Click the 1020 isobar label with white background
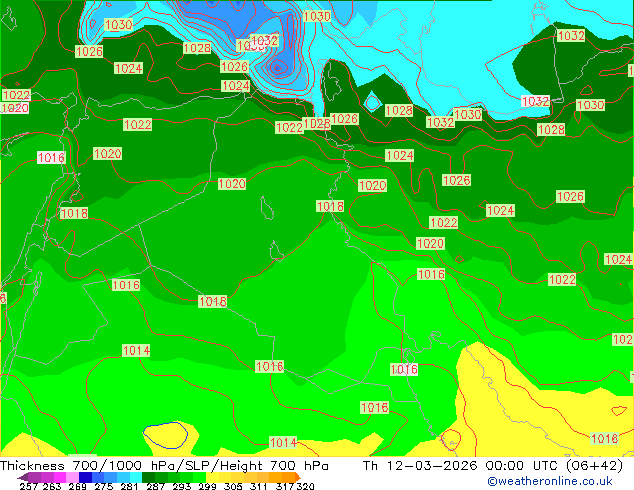 (x=15, y=108)
